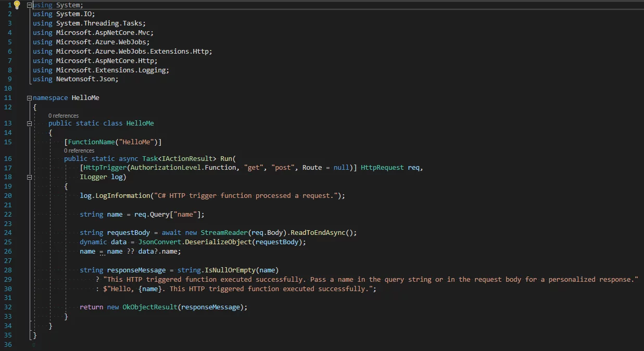Click 'OkObjectResult' constructor call

click(150, 308)
